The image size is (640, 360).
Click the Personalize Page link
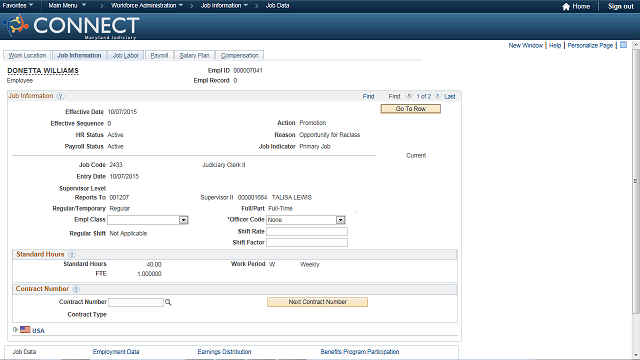click(x=590, y=45)
